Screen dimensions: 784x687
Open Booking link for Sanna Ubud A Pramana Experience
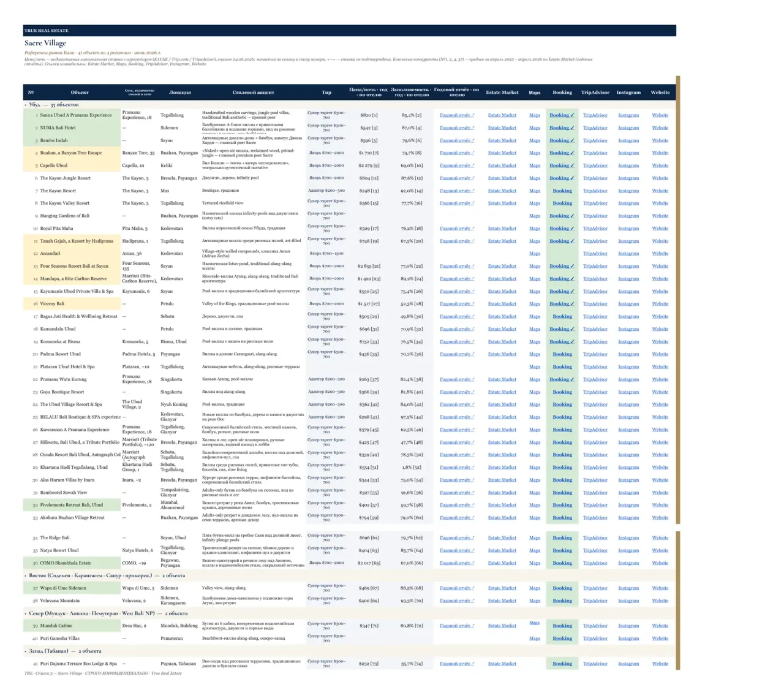(562, 115)
